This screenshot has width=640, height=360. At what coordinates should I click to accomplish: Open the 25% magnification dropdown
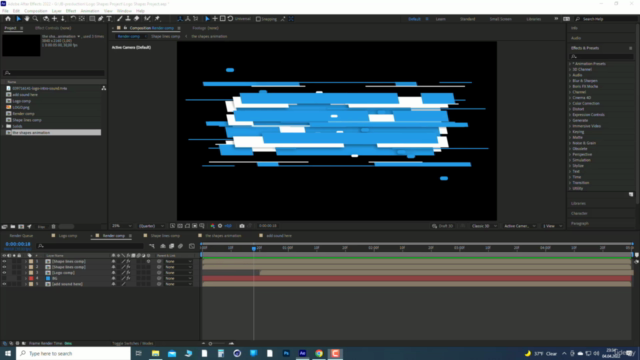pos(122,226)
